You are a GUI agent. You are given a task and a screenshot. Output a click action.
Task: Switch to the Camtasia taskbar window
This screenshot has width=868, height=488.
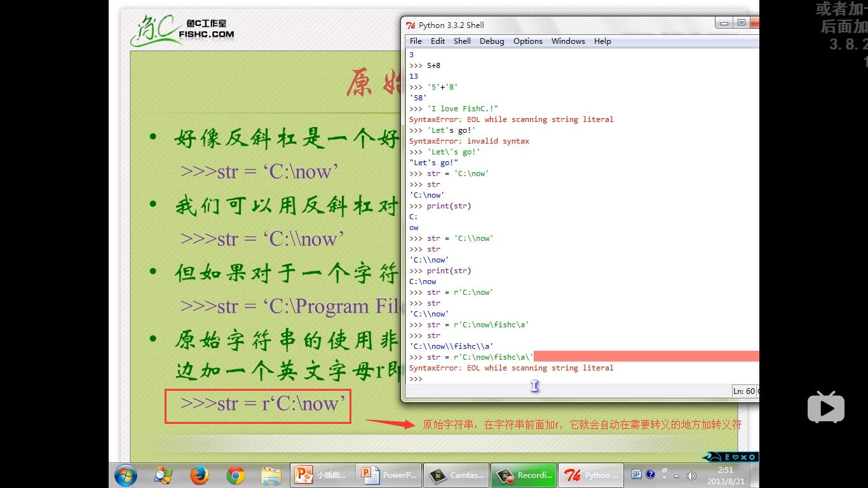pyautogui.click(x=455, y=475)
